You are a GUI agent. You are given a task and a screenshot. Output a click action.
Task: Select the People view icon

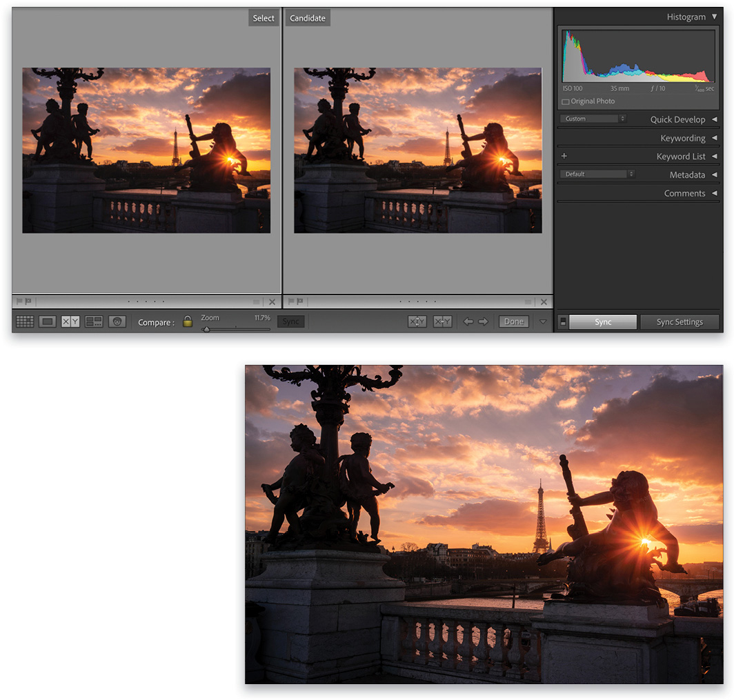(116, 321)
